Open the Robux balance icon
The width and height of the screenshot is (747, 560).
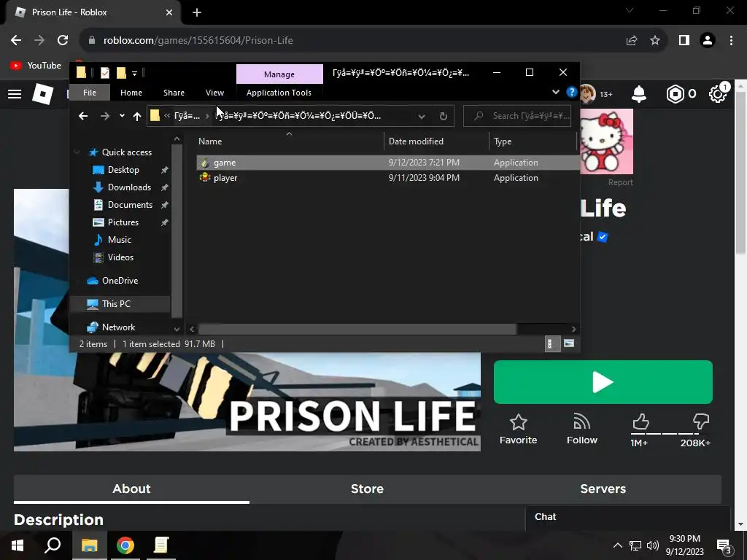point(675,94)
